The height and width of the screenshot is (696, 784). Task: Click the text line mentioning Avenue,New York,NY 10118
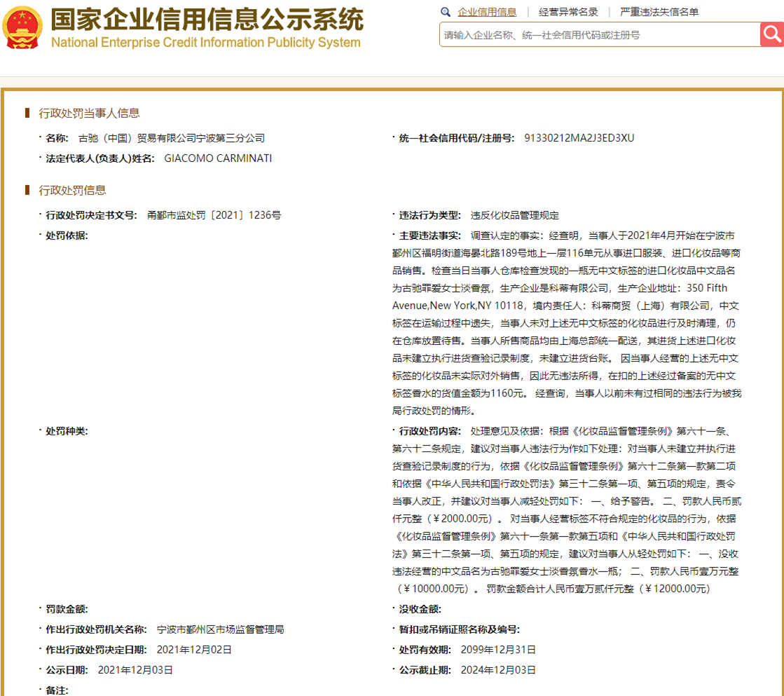click(x=565, y=306)
